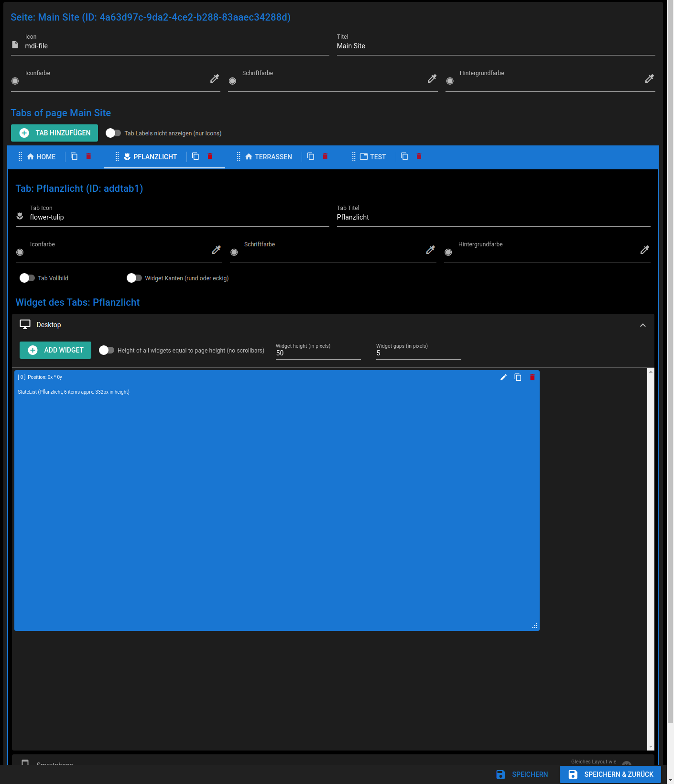The height and width of the screenshot is (784, 674).
Task: Edit the Widget height field
Action: pos(318,353)
